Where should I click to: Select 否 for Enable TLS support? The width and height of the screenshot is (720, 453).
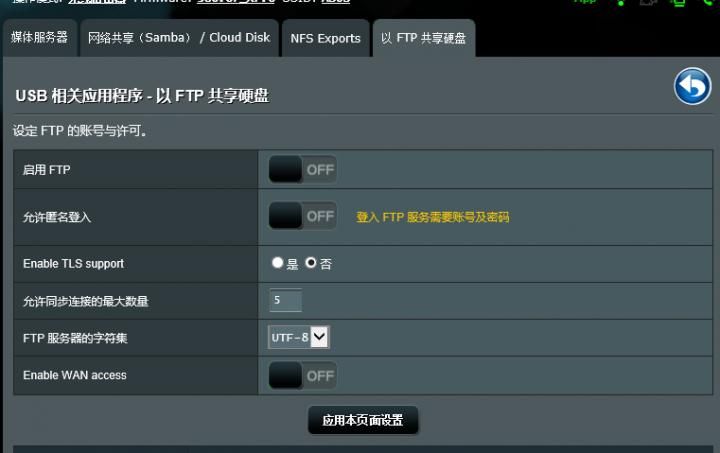[x=311, y=263]
